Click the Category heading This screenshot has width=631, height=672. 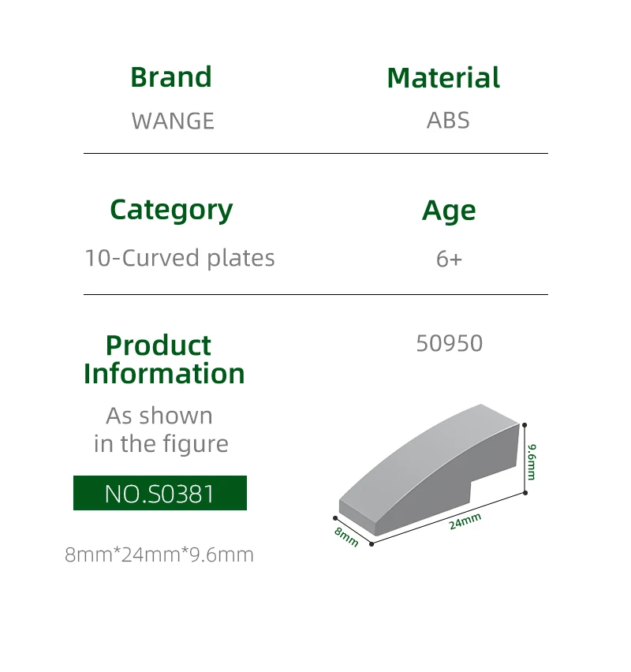click(171, 210)
